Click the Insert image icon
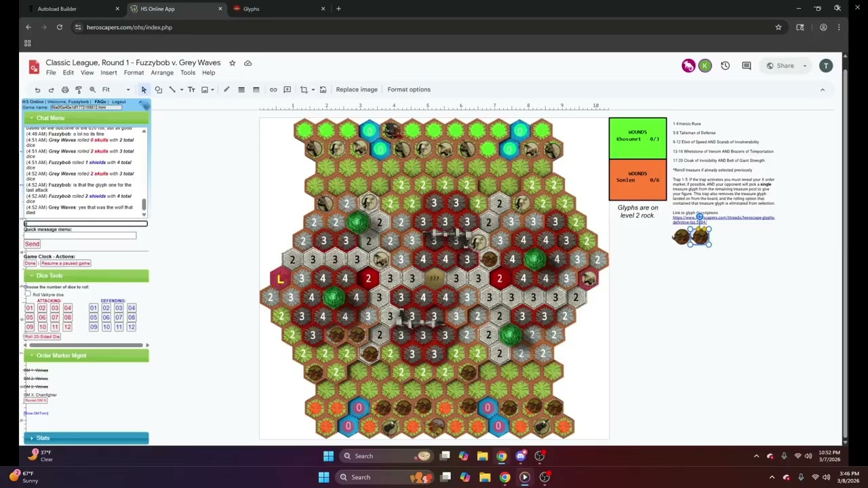 (204, 89)
